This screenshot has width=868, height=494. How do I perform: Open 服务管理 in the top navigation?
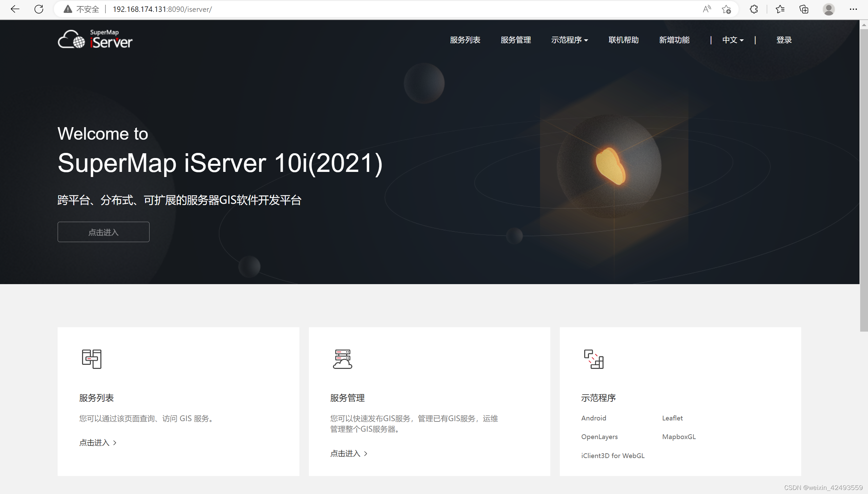pyautogui.click(x=516, y=40)
